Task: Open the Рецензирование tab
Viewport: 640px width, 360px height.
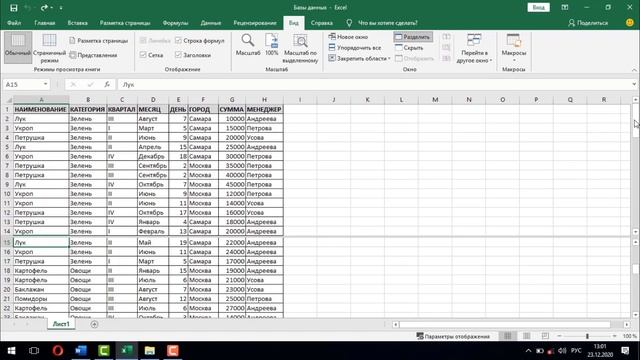Action: point(255,23)
